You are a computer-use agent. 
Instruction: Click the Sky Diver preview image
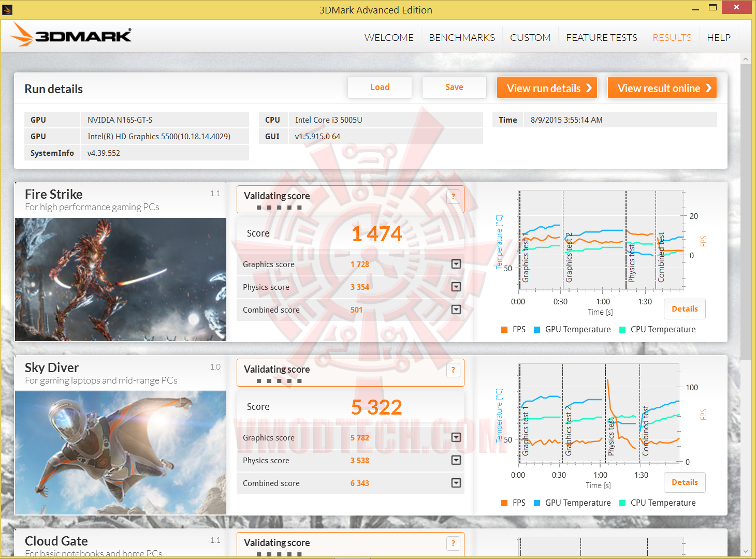pos(121,453)
